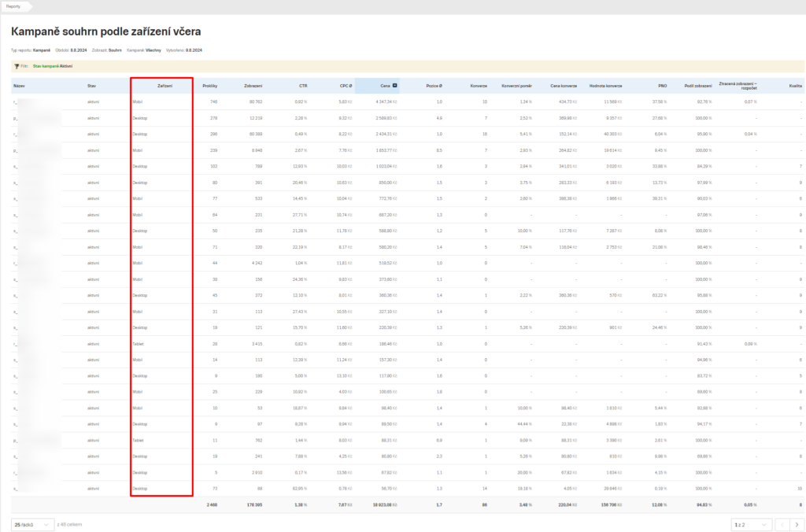Viewport: 806px width, 532px height.
Task: Sort by the CTR column header
Action: pyautogui.click(x=303, y=86)
